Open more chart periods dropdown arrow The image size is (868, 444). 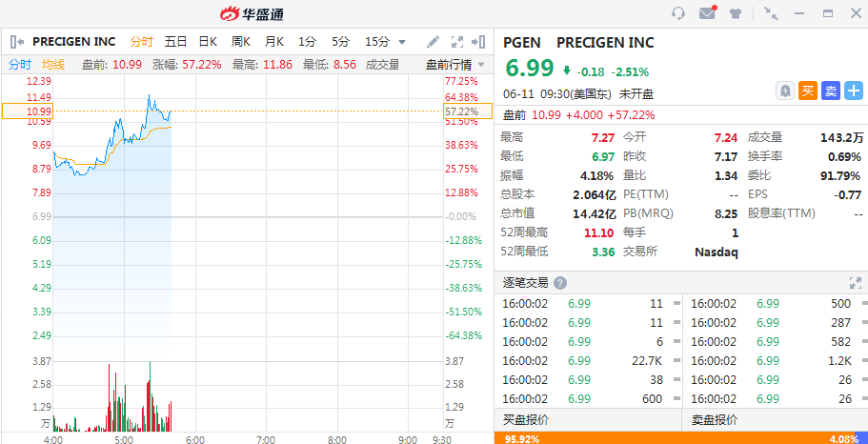coord(402,42)
